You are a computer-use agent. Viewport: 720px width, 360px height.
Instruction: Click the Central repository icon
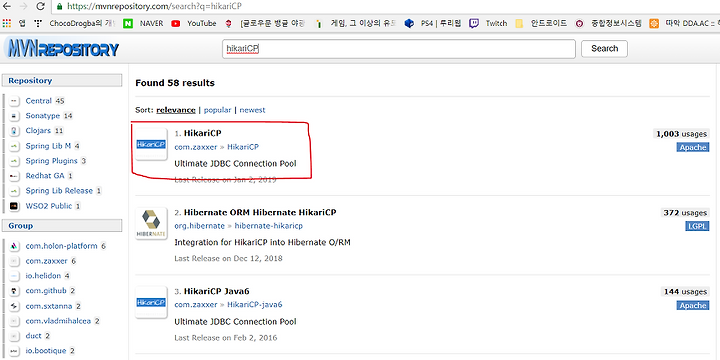14,101
